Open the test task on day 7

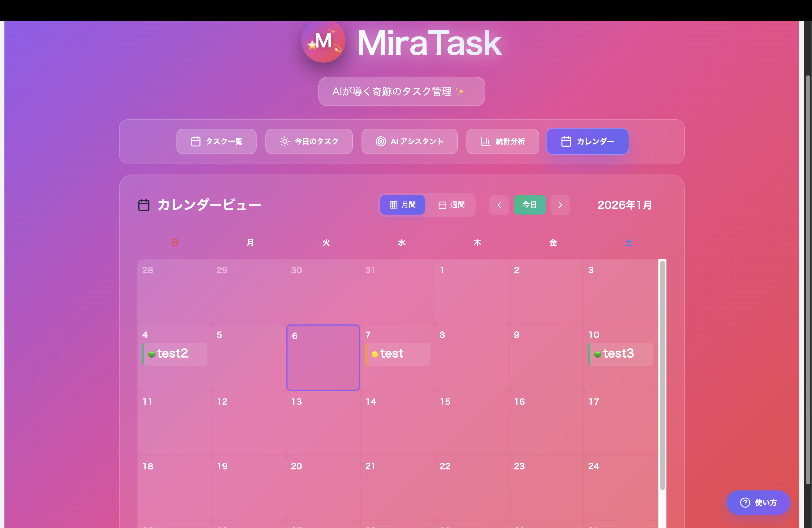click(x=398, y=354)
